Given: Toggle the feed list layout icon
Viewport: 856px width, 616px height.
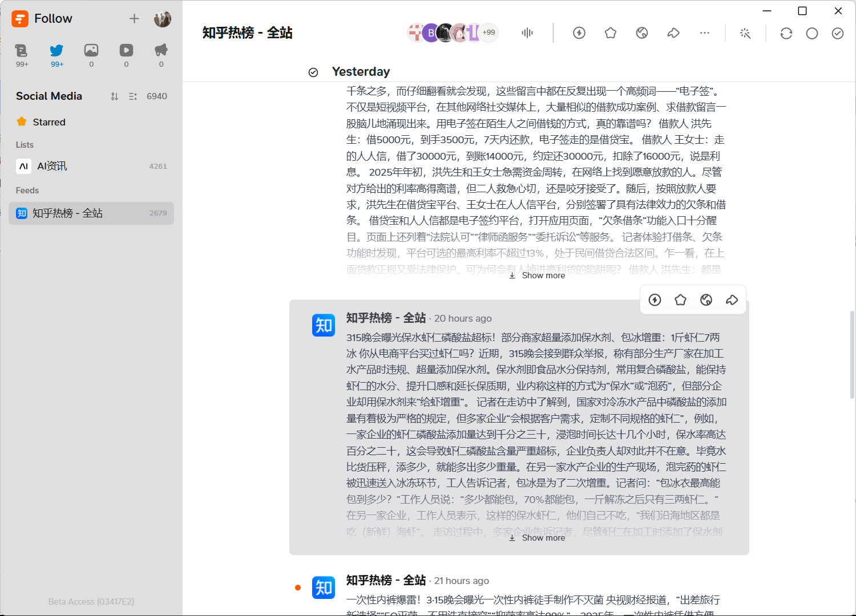Looking at the screenshot, I should click(x=133, y=96).
